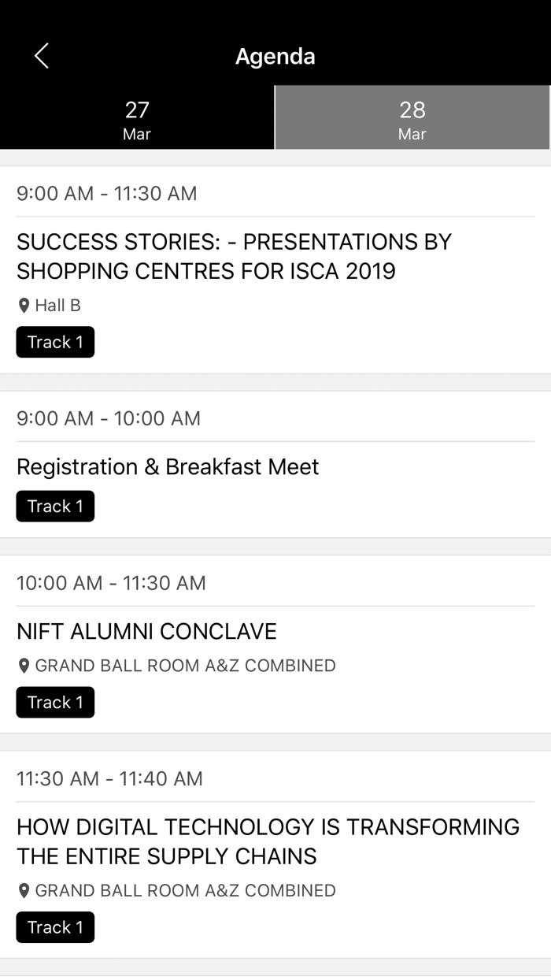This screenshot has width=551, height=980.
Task: Open the SUCCESS STORIES session title
Action: (x=234, y=256)
